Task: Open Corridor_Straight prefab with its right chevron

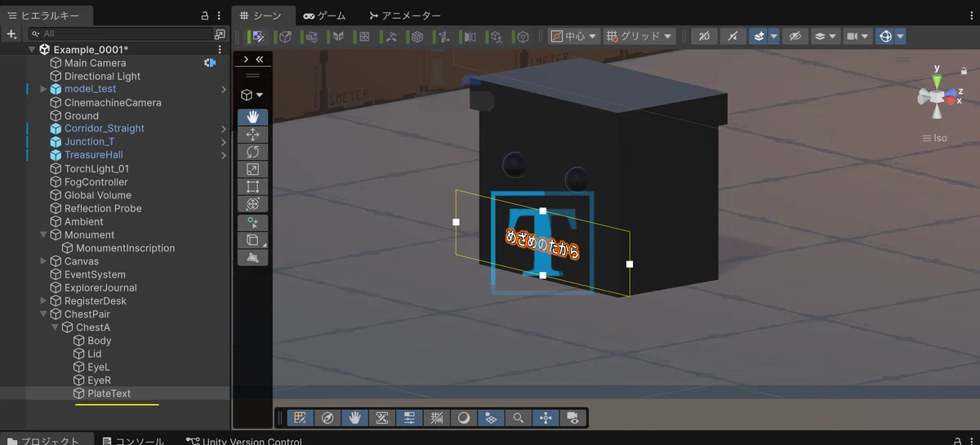Action: 224,129
